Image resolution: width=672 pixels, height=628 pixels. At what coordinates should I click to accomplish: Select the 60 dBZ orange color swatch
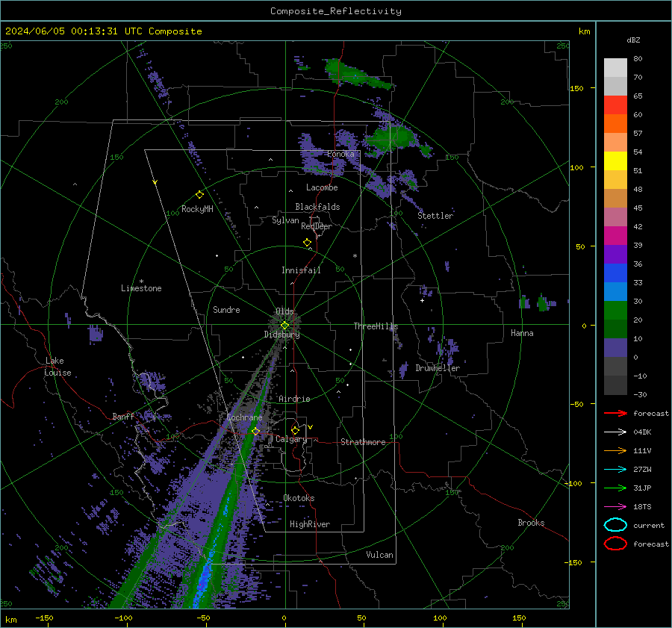(x=615, y=123)
